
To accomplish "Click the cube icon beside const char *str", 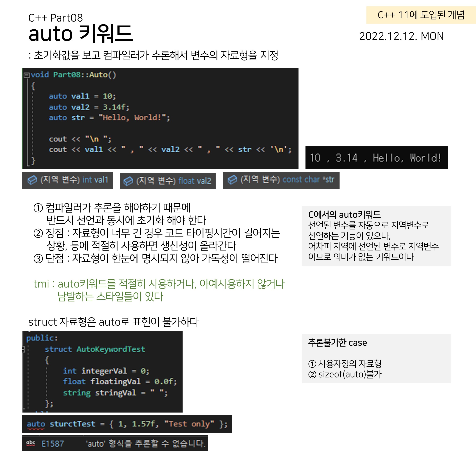I will click(x=232, y=180).
